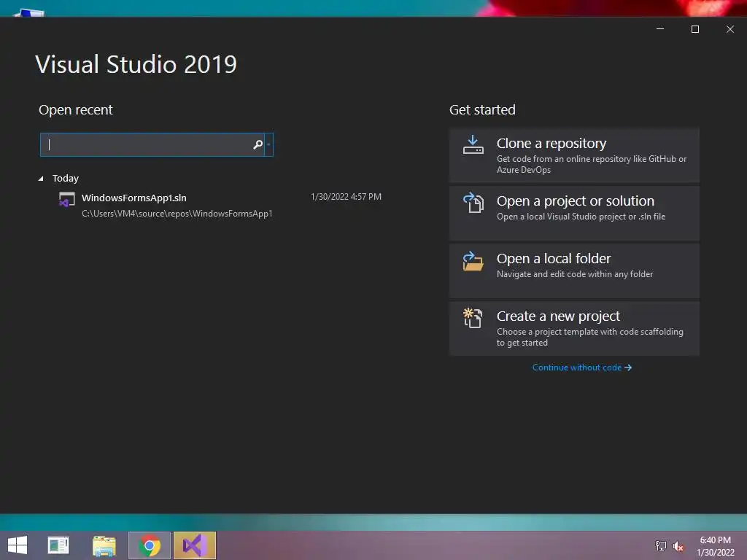Screen dimensions: 747x560
Task: Open the taskbar clock showing 6:40 PM
Action: tap(716, 546)
